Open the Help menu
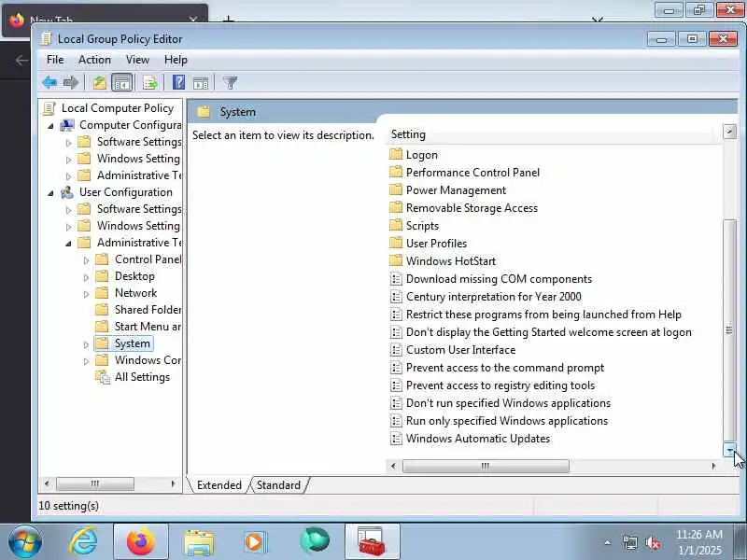The image size is (747, 560). coord(176,60)
